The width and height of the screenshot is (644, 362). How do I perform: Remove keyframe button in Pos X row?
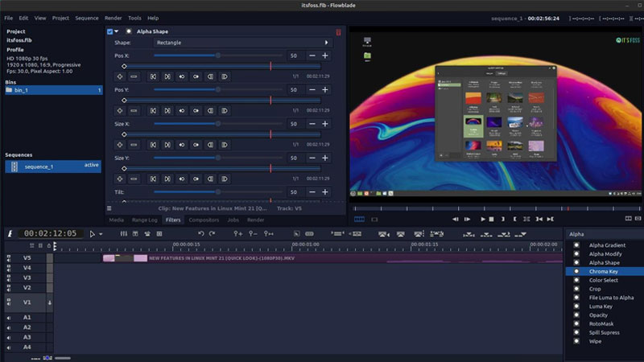[134, 76]
